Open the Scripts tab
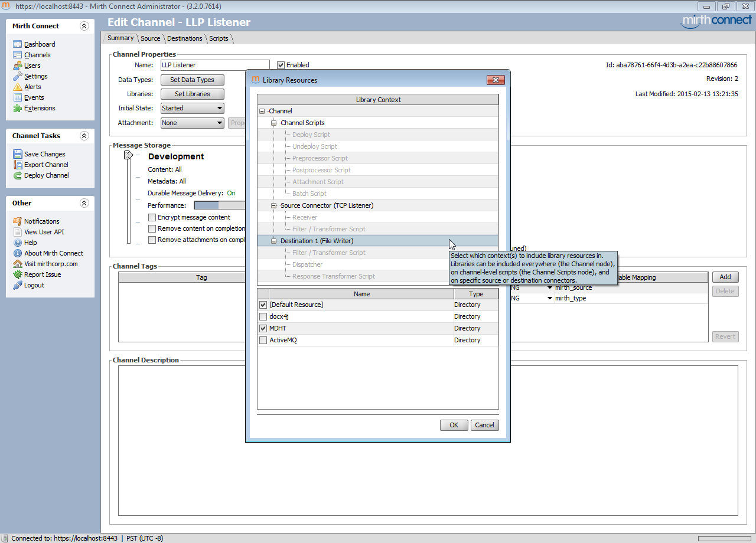 pos(219,38)
